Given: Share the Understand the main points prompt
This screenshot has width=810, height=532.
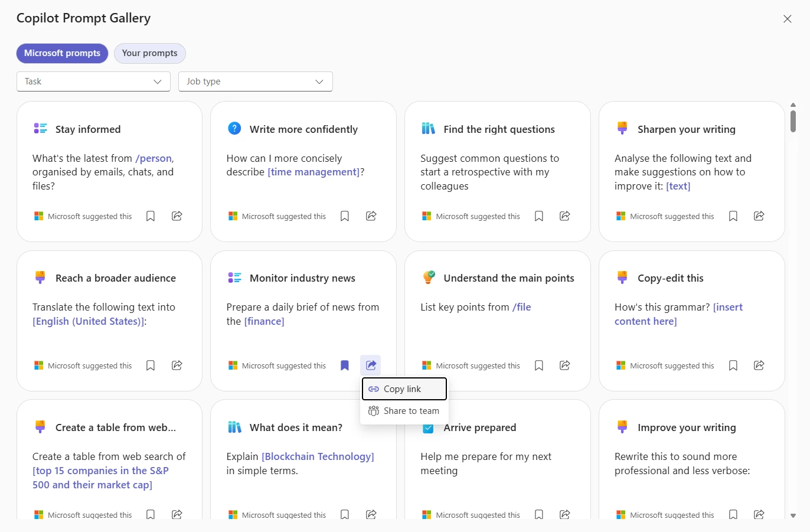Looking at the screenshot, I should point(565,365).
